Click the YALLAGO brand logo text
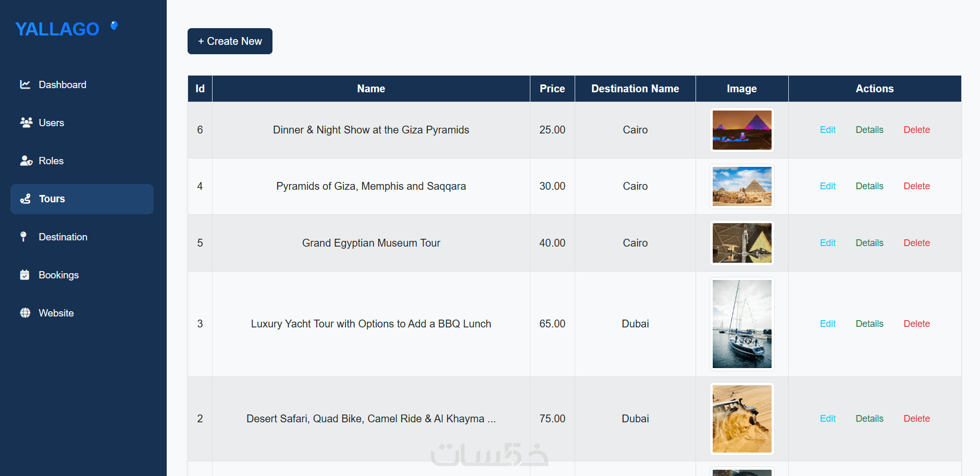 coord(57,29)
